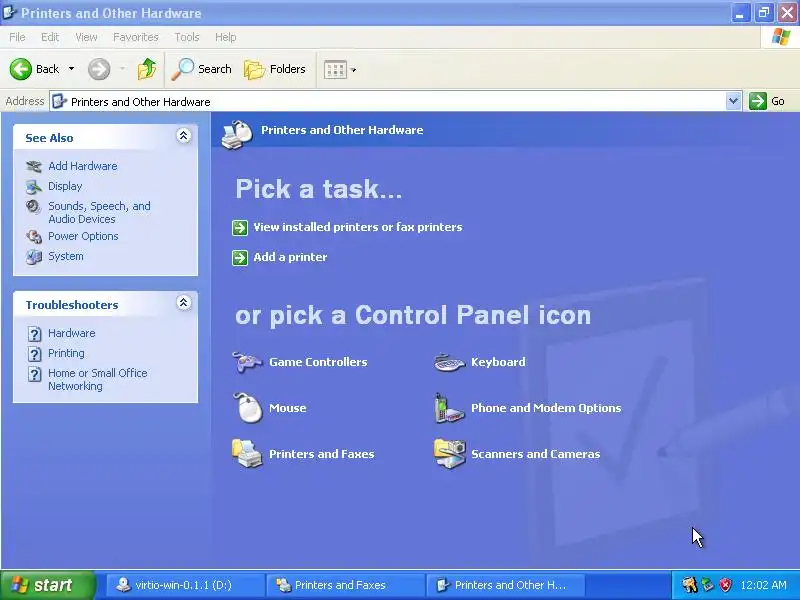Select View installed printers or fax printers
This screenshot has height=600, width=800.
(x=358, y=227)
